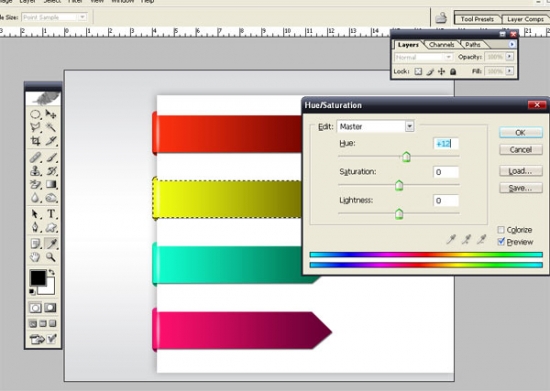Select the Magic Wand tool
This screenshot has width=550, height=391.
(x=51, y=127)
